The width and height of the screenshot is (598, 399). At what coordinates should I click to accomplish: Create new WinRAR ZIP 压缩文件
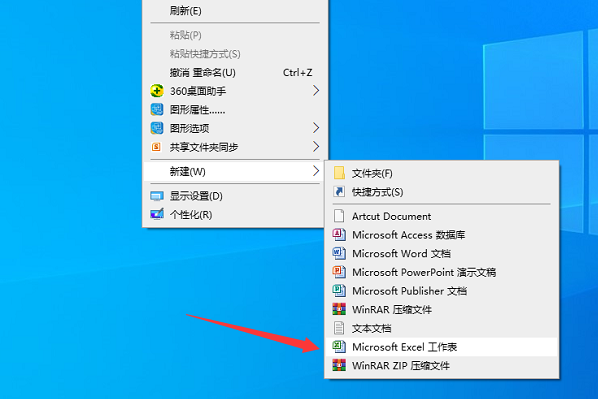tap(442, 365)
